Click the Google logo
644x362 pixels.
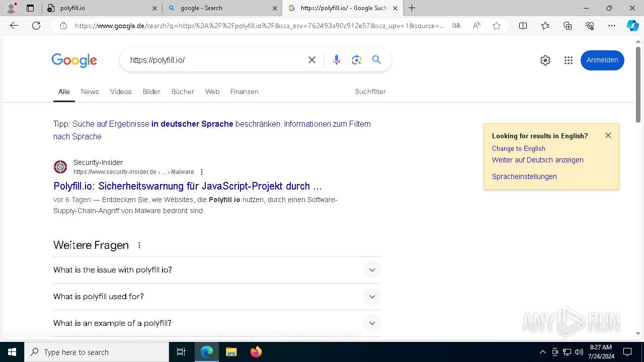click(74, 60)
